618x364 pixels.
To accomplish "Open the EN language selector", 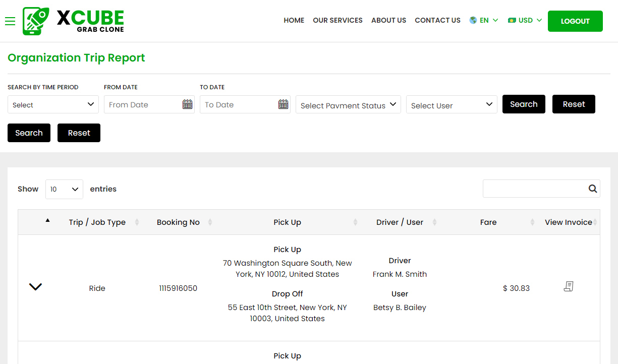I will pos(484,21).
